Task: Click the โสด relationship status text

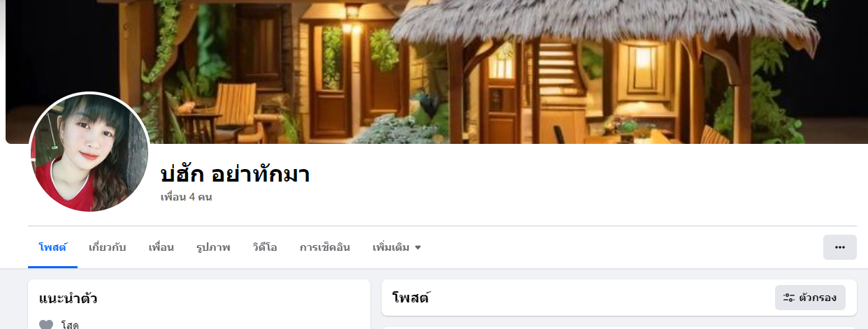Action: [70, 325]
